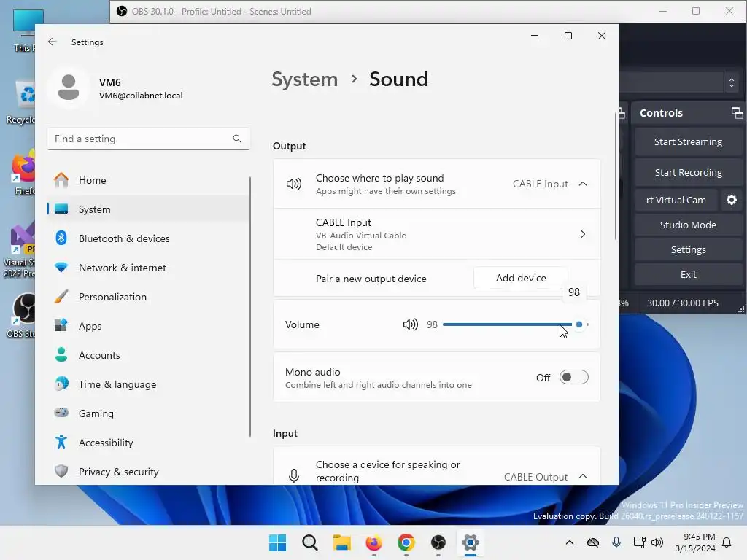Show hidden icons in system tray
Image resolution: width=747 pixels, height=560 pixels.
(569, 542)
